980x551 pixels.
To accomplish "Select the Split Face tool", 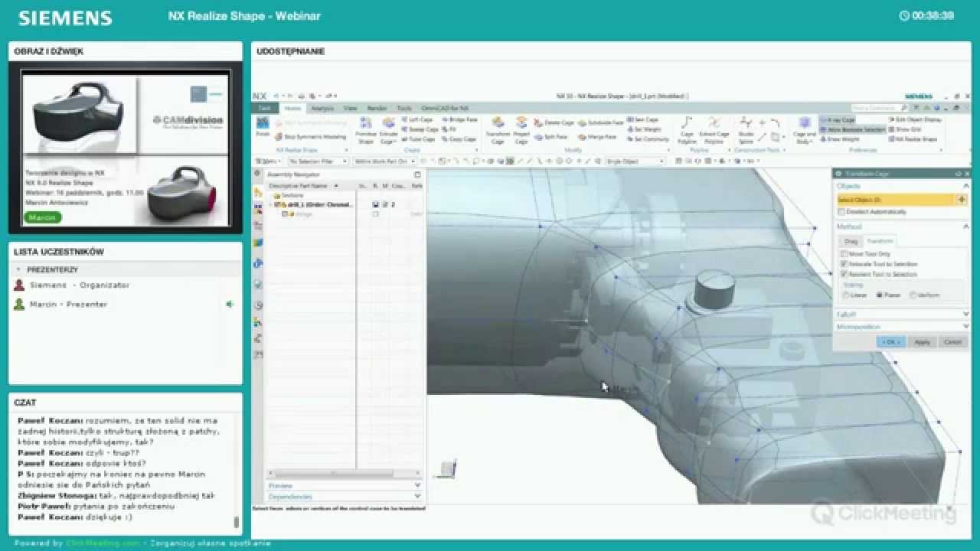I will pos(550,137).
